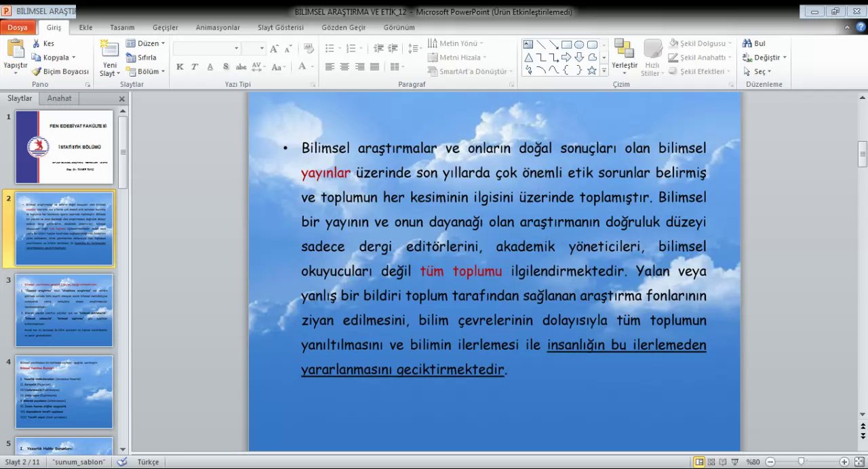Toggle Italic (T) formatting

point(195,66)
